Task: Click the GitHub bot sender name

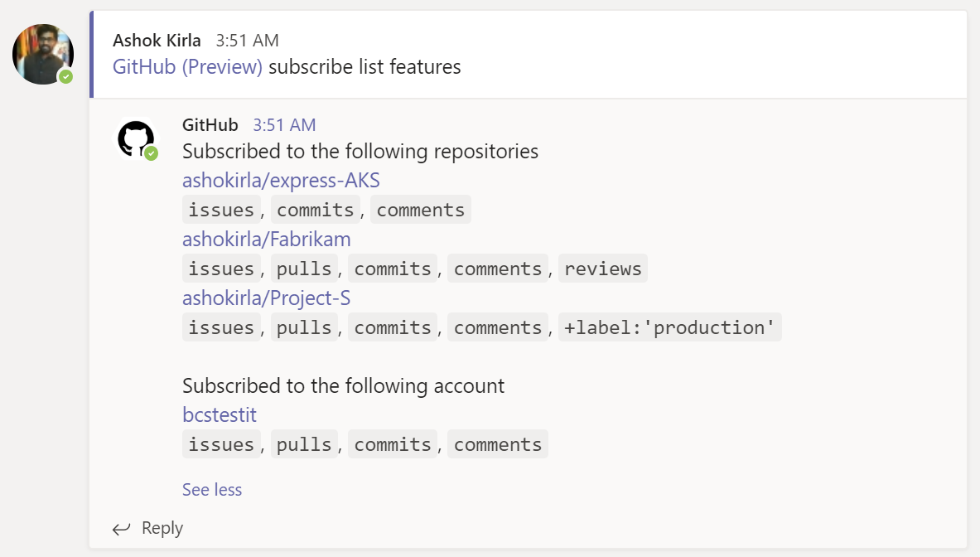Action: pyautogui.click(x=210, y=125)
